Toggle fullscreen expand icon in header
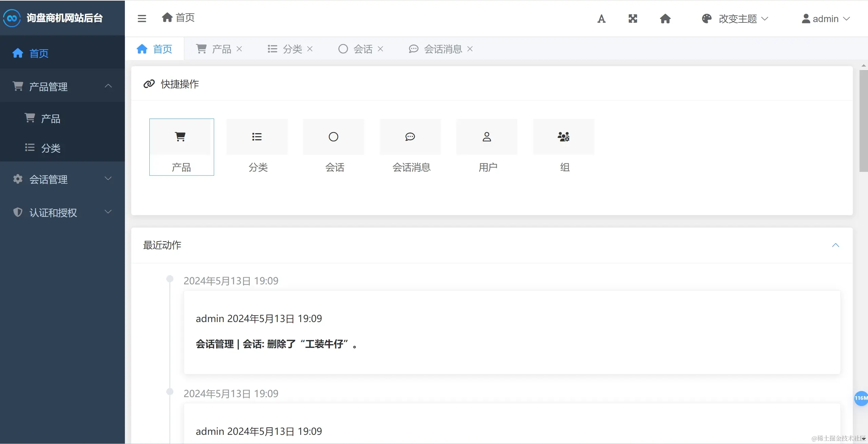This screenshot has height=444, width=868. 633,19
